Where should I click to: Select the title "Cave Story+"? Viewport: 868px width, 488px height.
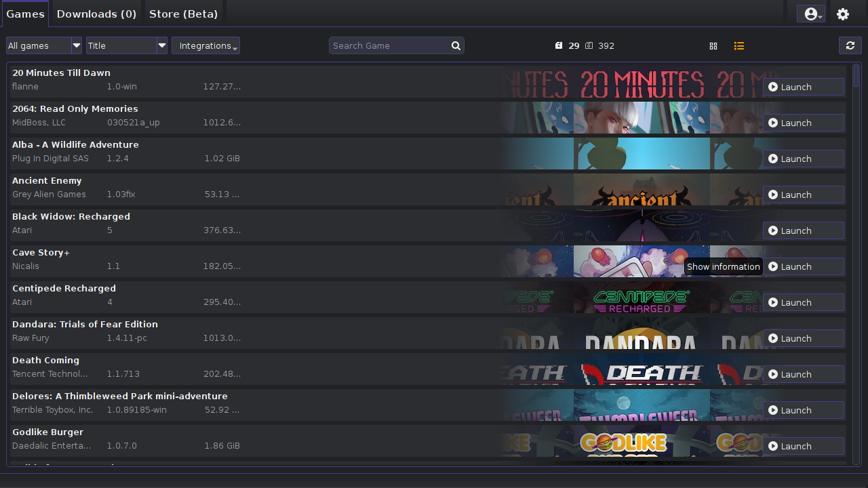click(x=41, y=252)
